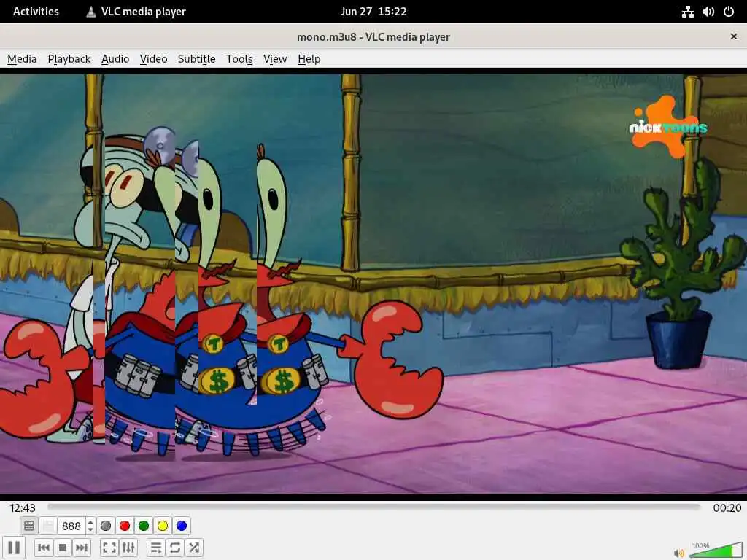The height and width of the screenshot is (560, 747).
Task: Open the GNOME Activities overview
Action: point(36,12)
